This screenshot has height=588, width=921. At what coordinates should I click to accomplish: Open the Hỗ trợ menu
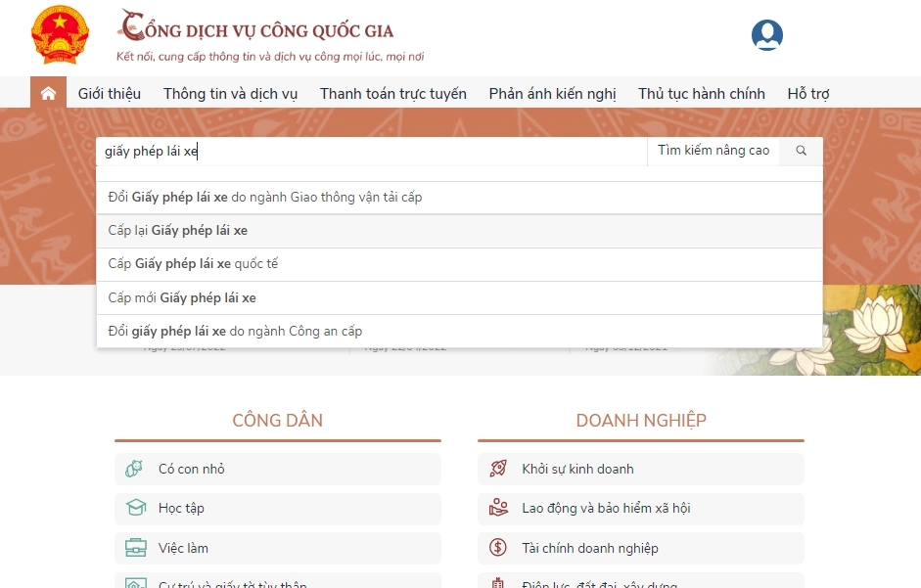pyautogui.click(x=808, y=94)
